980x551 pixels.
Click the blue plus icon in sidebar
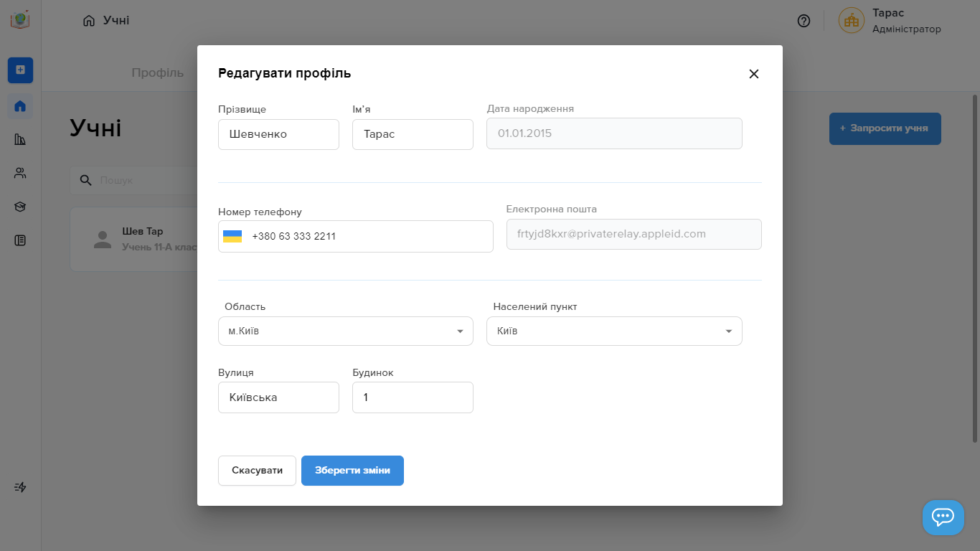click(x=20, y=70)
